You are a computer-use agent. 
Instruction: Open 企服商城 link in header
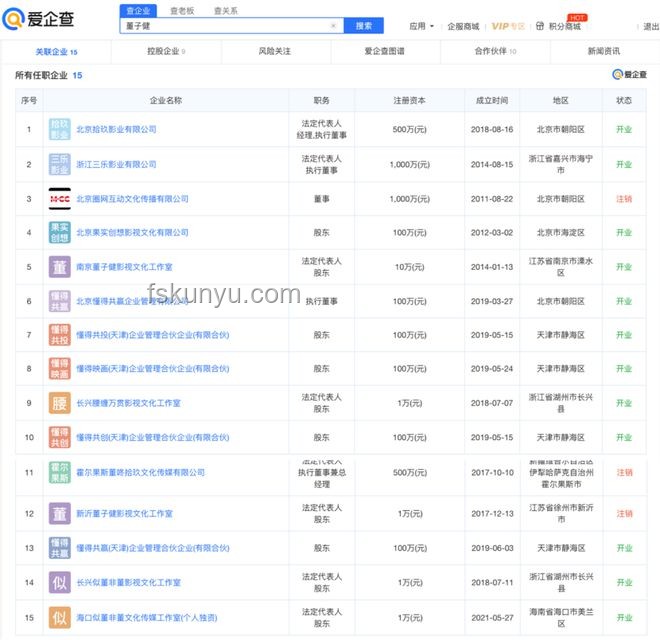pos(463,27)
